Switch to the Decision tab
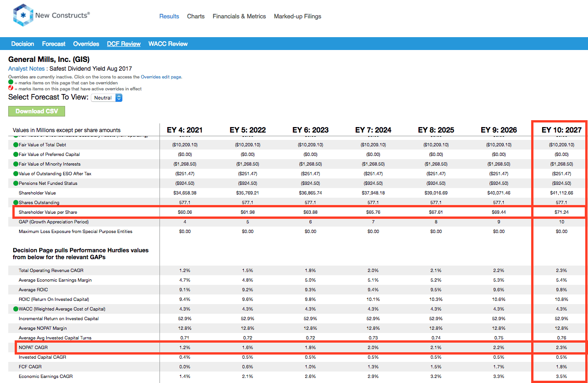 (x=23, y=44)
